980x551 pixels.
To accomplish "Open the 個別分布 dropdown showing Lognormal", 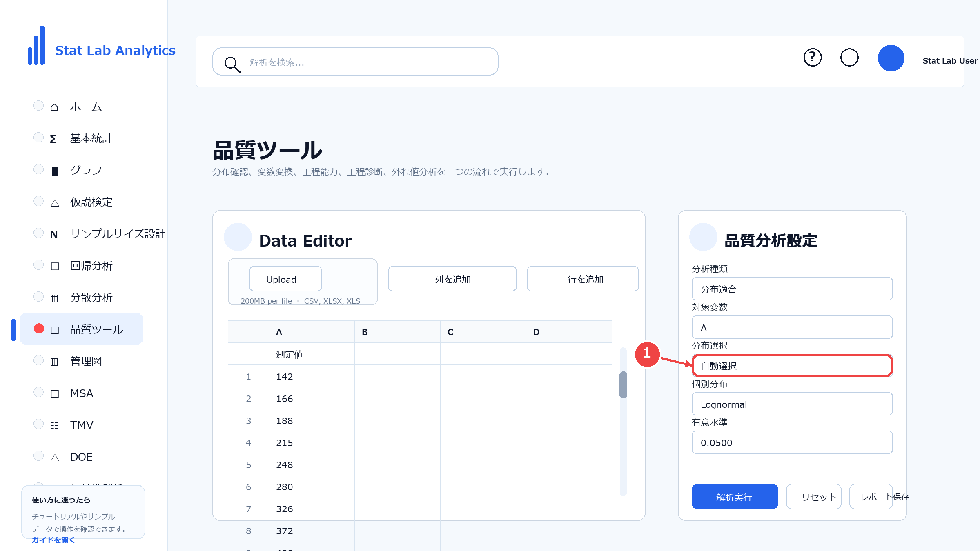I will [792, 404].
